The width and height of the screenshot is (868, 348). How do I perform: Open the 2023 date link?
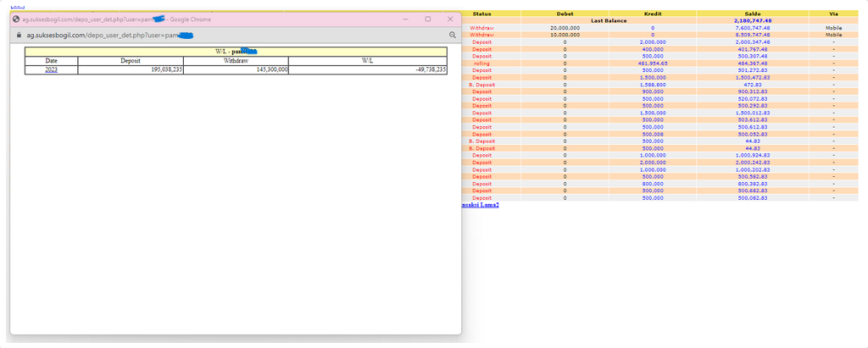(52, 69)
